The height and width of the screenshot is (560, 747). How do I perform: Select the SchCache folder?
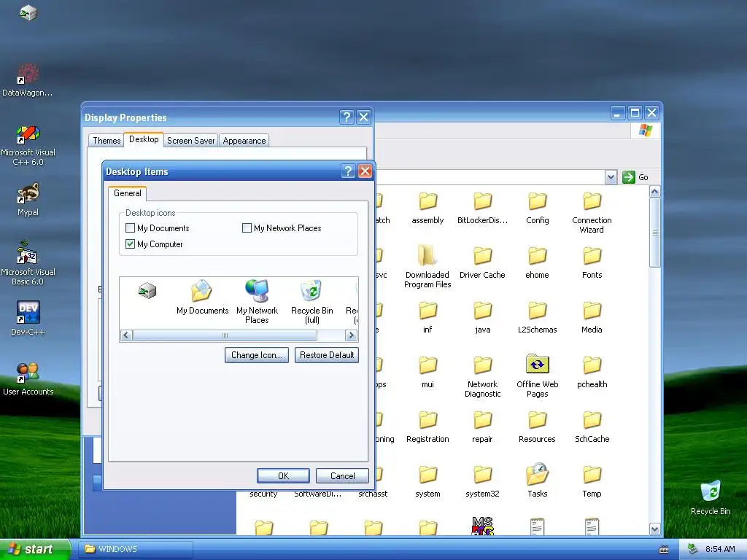tap(592, 427)
